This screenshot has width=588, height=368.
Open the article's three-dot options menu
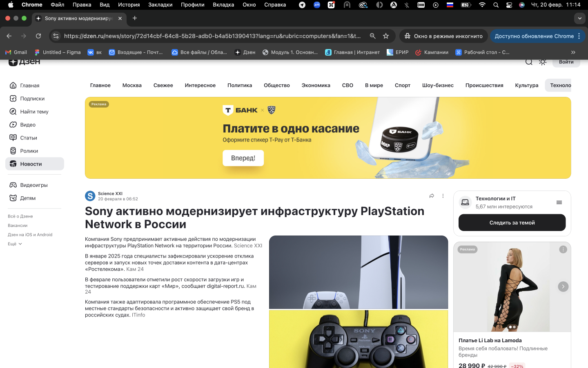[x=443, y=196]
